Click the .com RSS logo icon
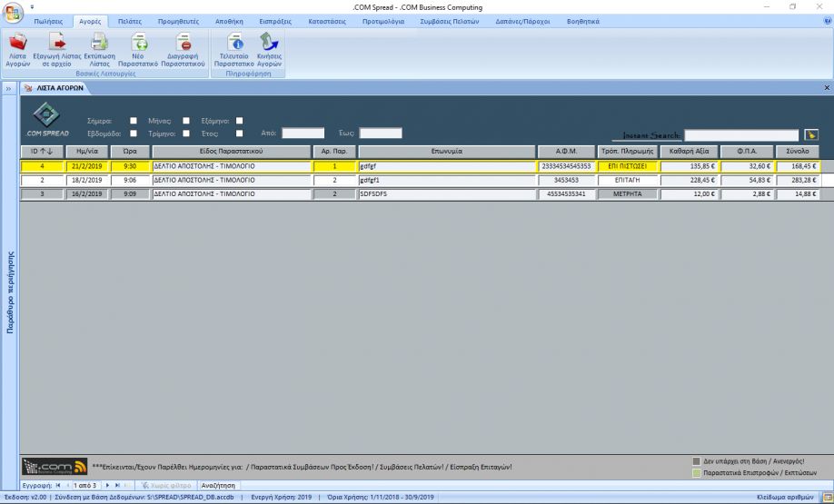The width and height of the screenshot is (834, 504). (55, 466)
